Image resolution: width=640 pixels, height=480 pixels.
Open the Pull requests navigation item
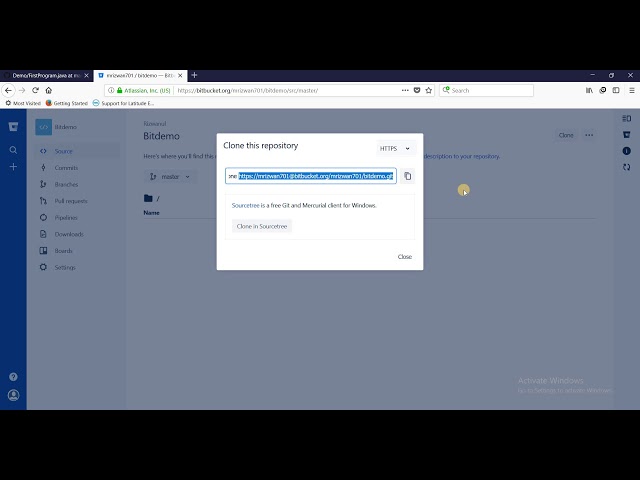77,201
